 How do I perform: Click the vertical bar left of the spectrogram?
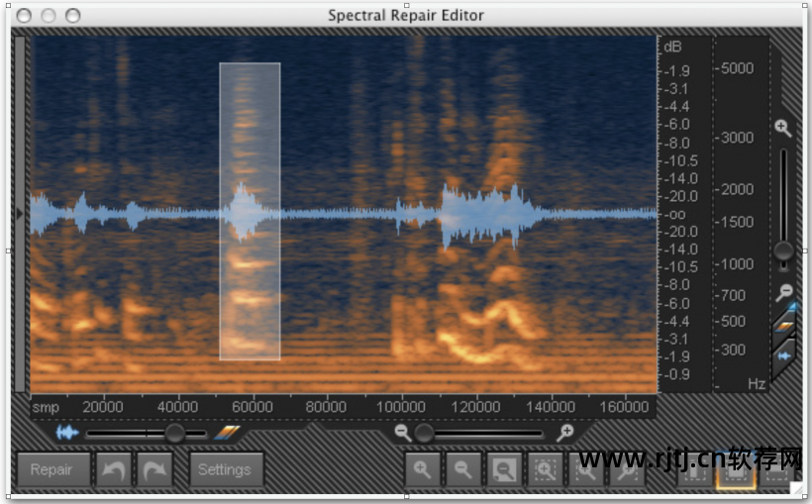click(x=20, y=214)
